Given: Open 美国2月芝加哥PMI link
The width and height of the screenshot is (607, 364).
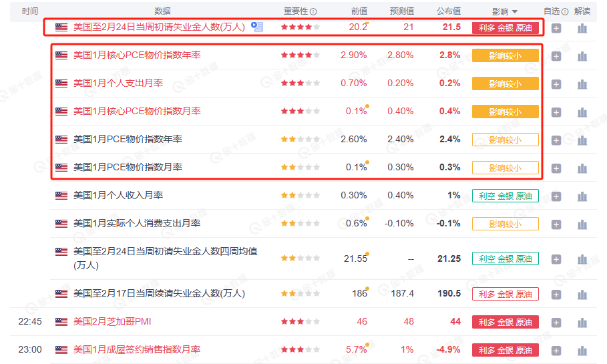Looking at the screenshot, I should coord(112,321).
